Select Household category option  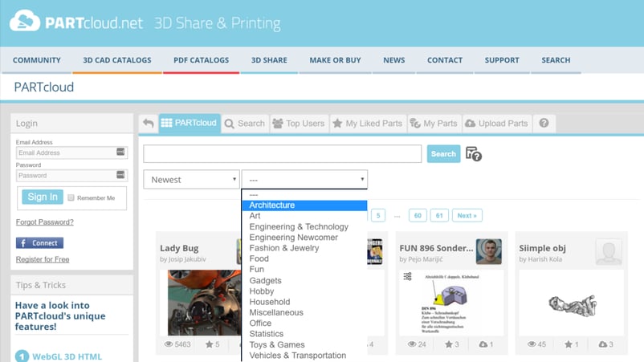pos(304,302)
